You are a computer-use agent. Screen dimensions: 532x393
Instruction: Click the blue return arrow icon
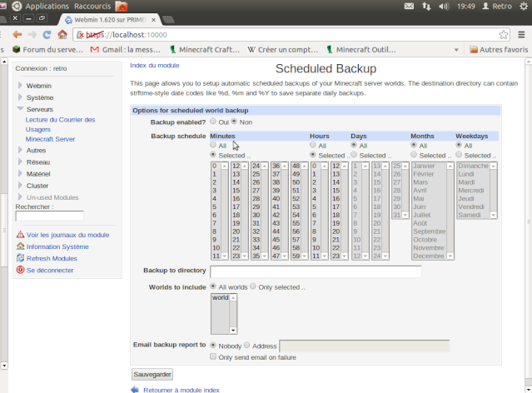135,390
